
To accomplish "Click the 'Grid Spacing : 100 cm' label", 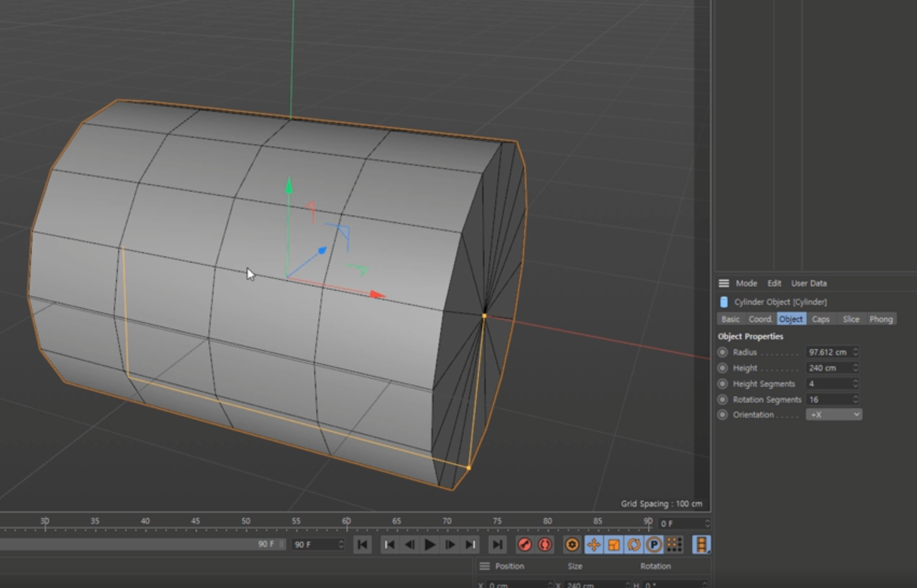I will click(x=662, y=504).
